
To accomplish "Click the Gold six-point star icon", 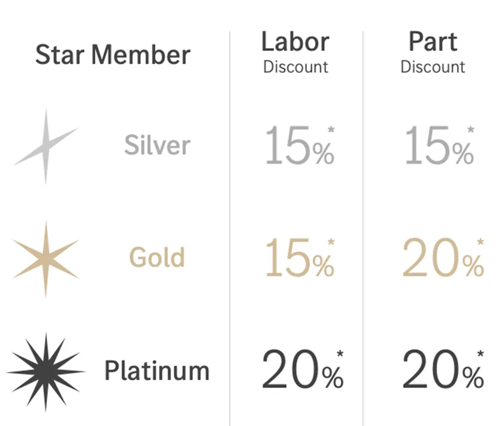I will point(46,259).
